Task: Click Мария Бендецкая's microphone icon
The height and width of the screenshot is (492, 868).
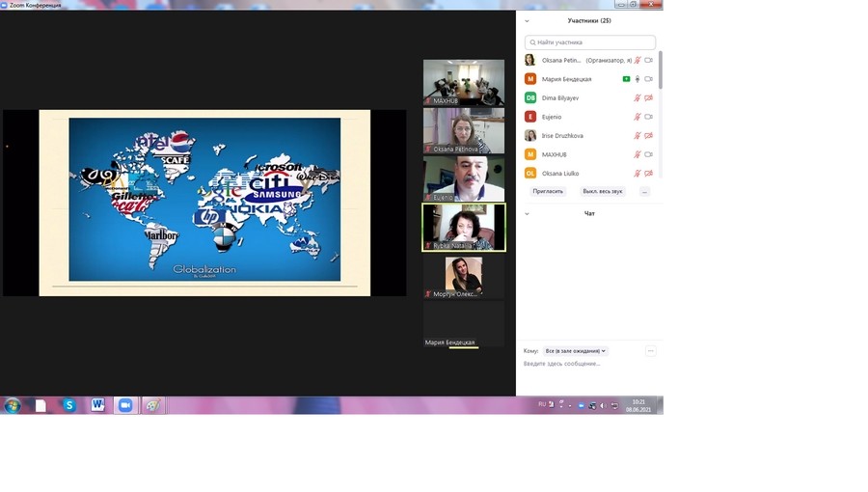Action: click(637, 79)
